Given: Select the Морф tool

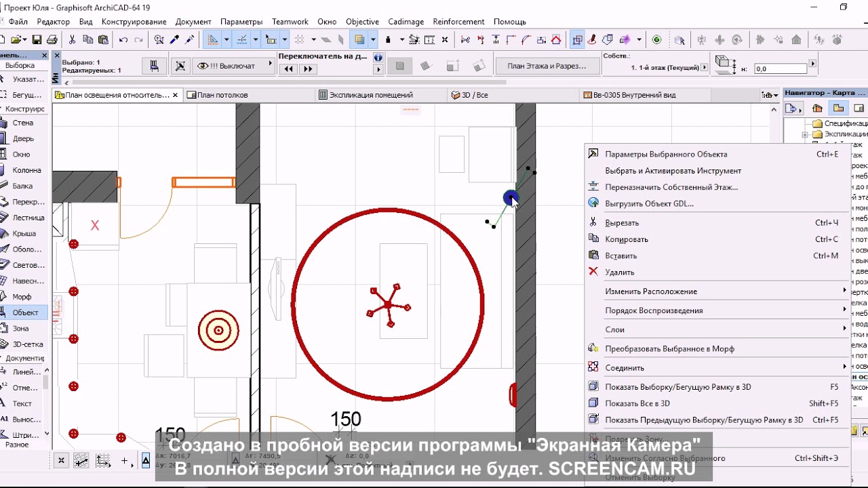Looking at the screenshot, I should 24,296.
